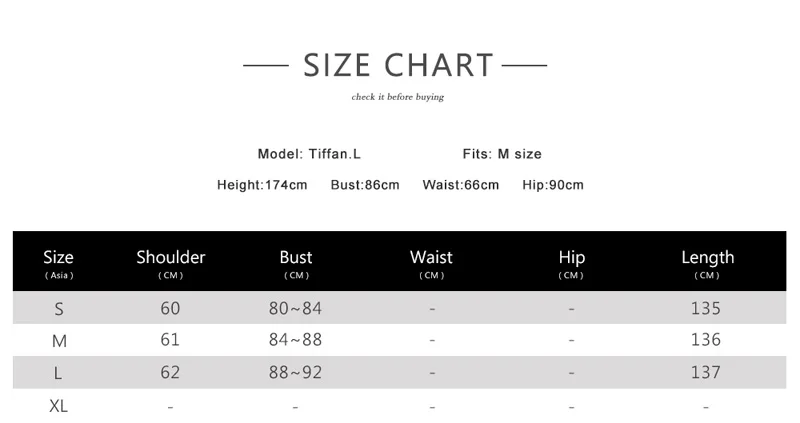Click the Shoulder column header
800x423 pixels.
coord(171,262)
